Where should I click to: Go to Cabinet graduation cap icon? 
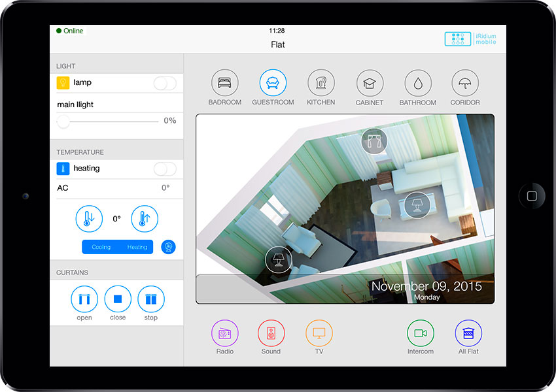point(370,83)
